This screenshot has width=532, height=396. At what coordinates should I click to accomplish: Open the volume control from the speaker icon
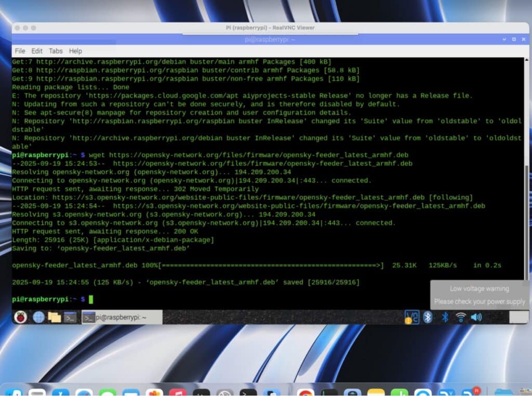(477, 317)
